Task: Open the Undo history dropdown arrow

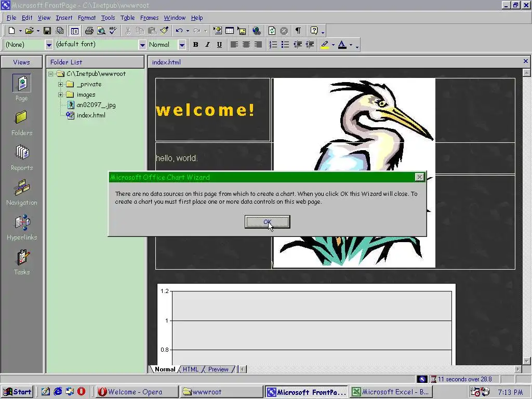Action: tap(188, 31)
